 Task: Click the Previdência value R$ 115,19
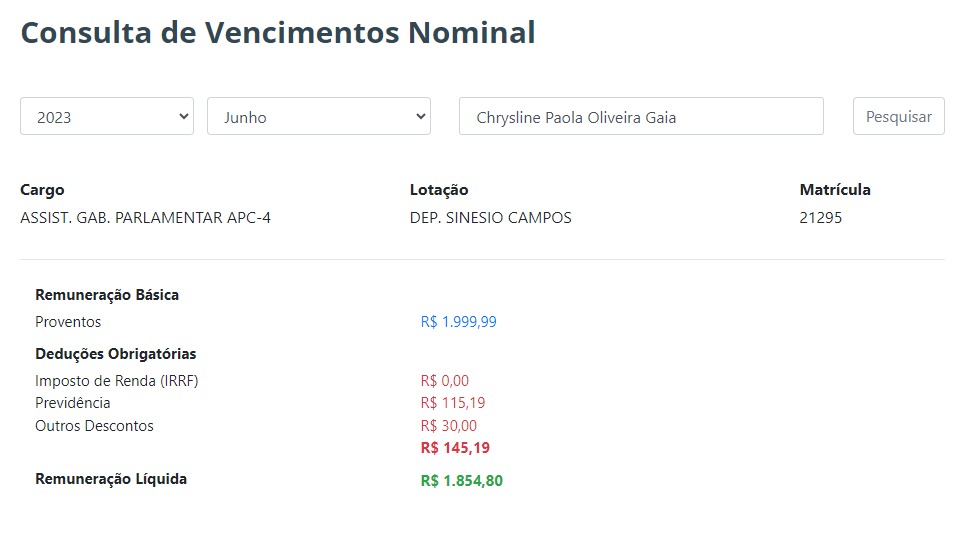(452, 403)
